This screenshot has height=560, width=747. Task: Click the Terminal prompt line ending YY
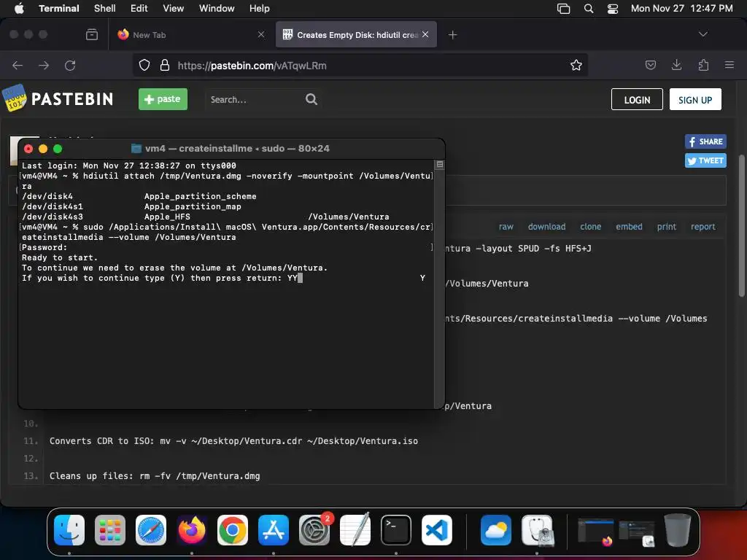point(163,278)
